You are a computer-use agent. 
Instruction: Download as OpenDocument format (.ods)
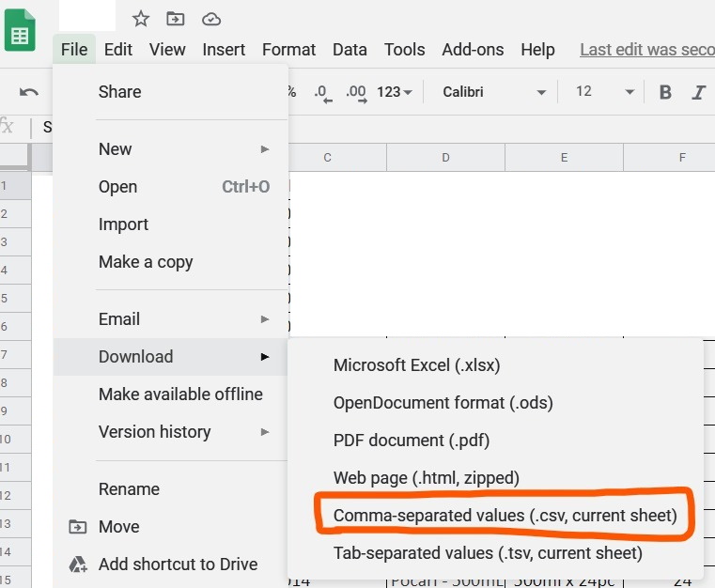pyautogui.click(x=496, y=403)
